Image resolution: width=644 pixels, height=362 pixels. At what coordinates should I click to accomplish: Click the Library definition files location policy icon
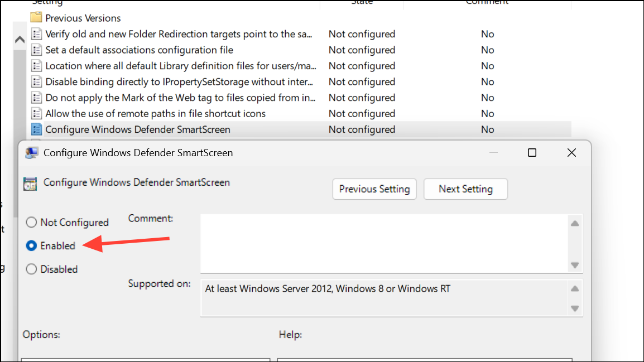[x=37, y=66]
